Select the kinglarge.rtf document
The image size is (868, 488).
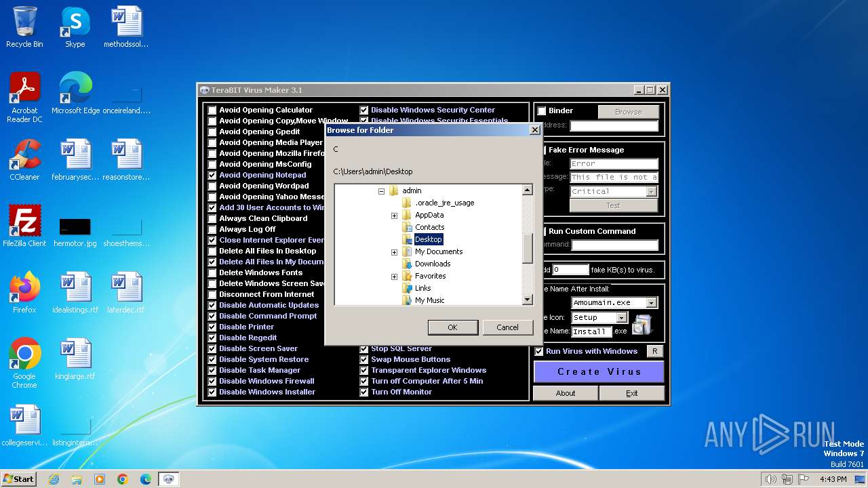pyautogui.click(x=75, y=359)
